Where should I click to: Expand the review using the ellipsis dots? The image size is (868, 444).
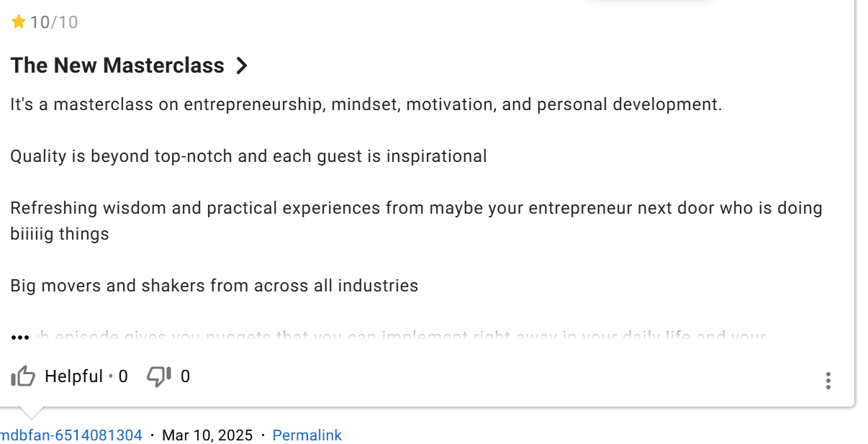[x=20, y=337]
